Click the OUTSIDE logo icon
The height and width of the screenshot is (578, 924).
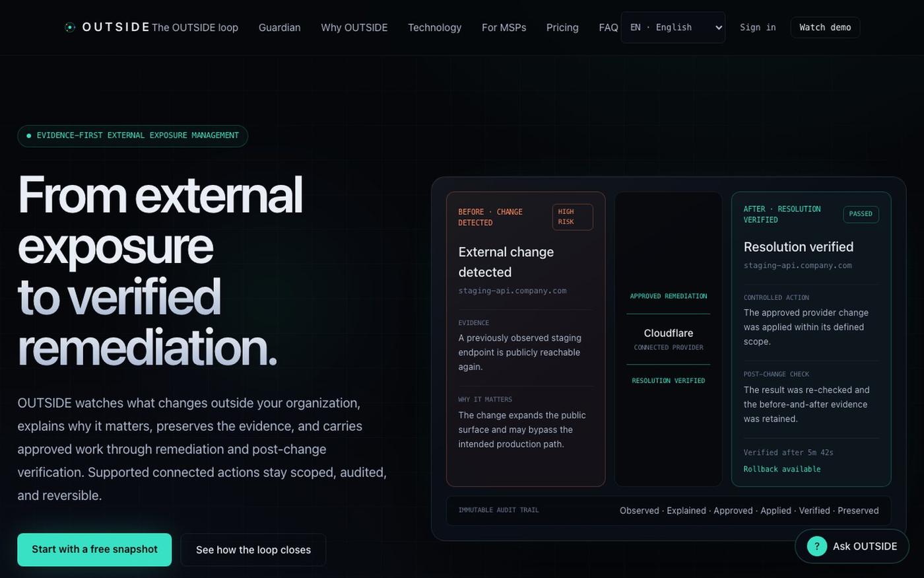click(x=70, y=27)
